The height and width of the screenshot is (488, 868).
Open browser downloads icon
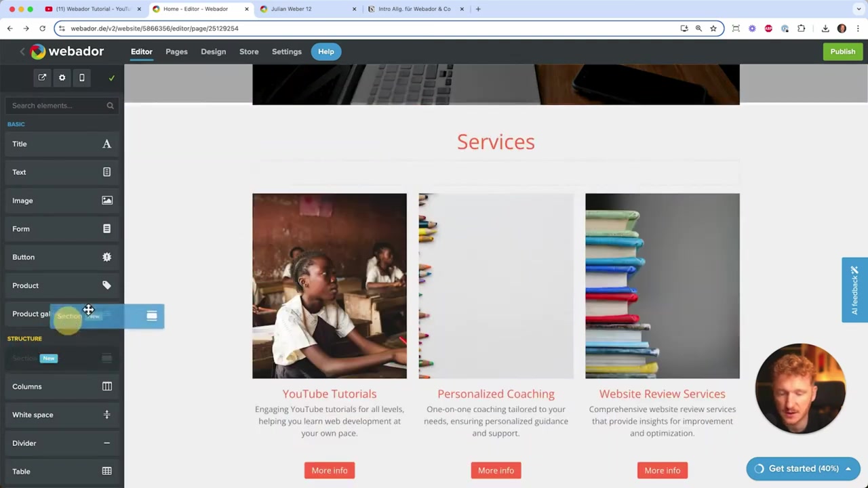click(825, 28)
